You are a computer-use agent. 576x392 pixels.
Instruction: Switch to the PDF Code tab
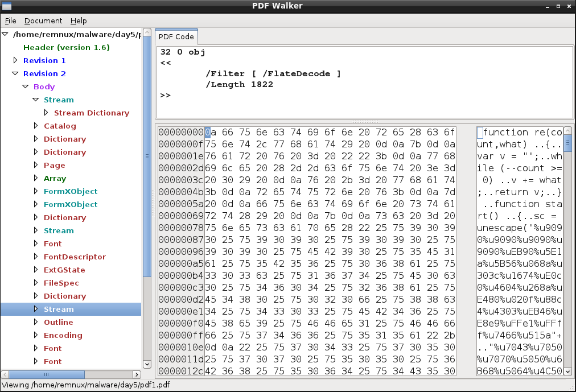coord(176,36)
